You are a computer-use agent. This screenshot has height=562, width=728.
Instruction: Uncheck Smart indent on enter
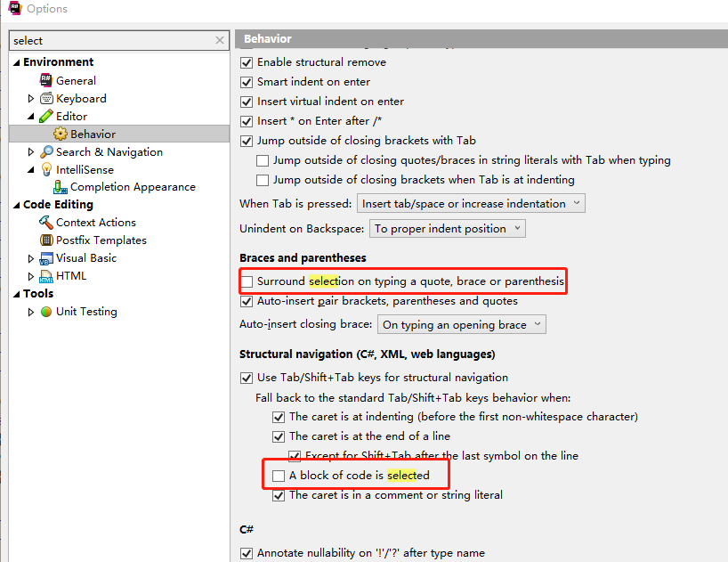pyautogui.click(x=247, y=82)
